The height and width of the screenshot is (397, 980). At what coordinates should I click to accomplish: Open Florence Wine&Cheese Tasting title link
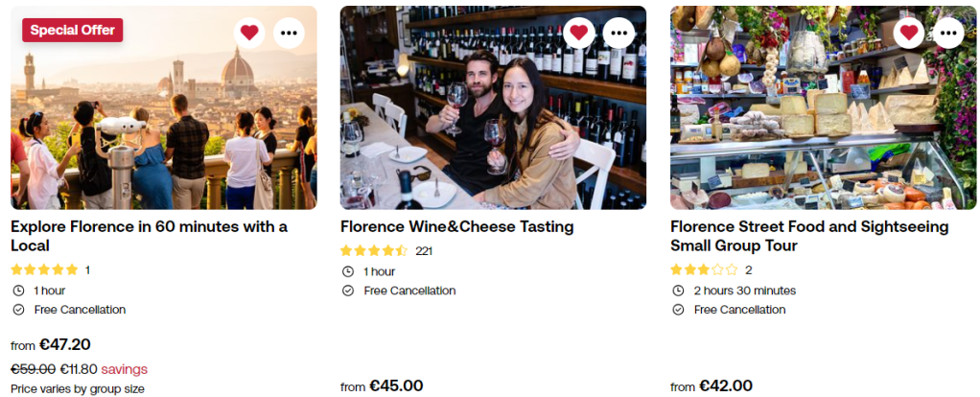(x=456, y=226)
